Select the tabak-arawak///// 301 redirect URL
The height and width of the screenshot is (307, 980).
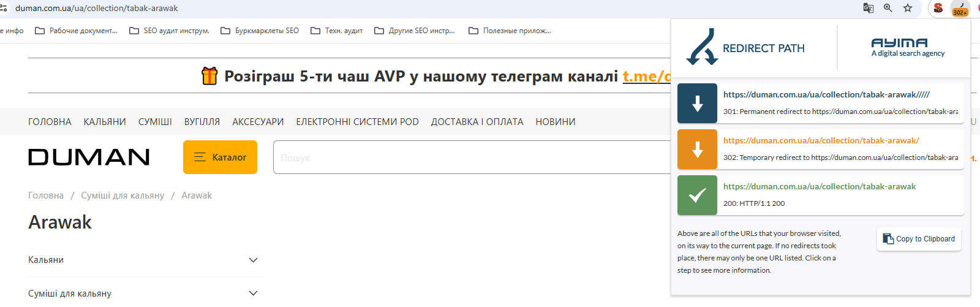(x=826, y=94)
